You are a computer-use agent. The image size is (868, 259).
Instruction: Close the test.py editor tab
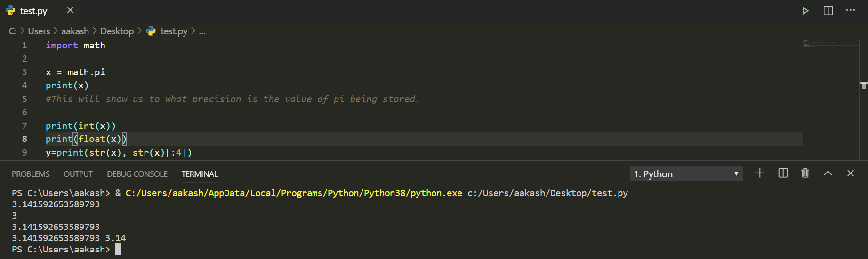tap(70, 10)
